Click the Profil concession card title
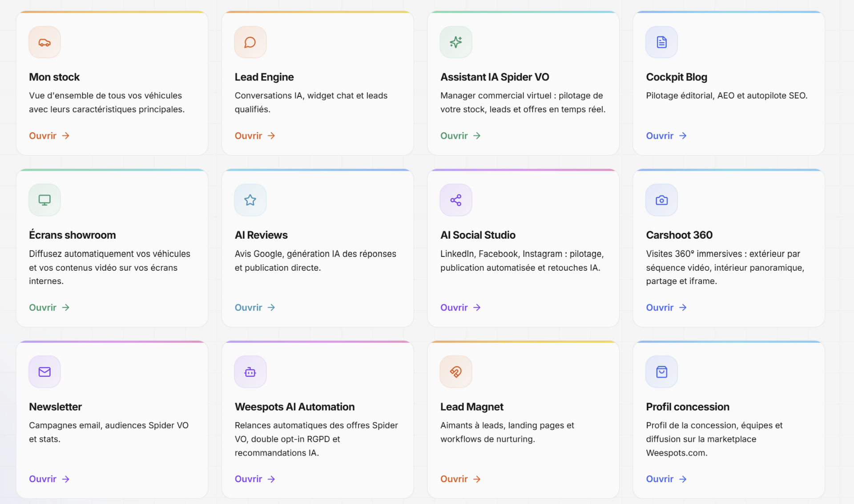The height and width of the screenshot is (504, 854). [688, 407]
